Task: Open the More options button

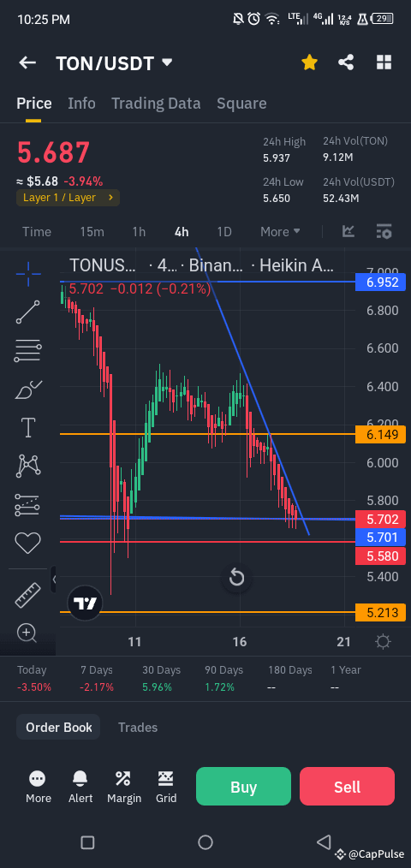Action: [x=39, y=787]
